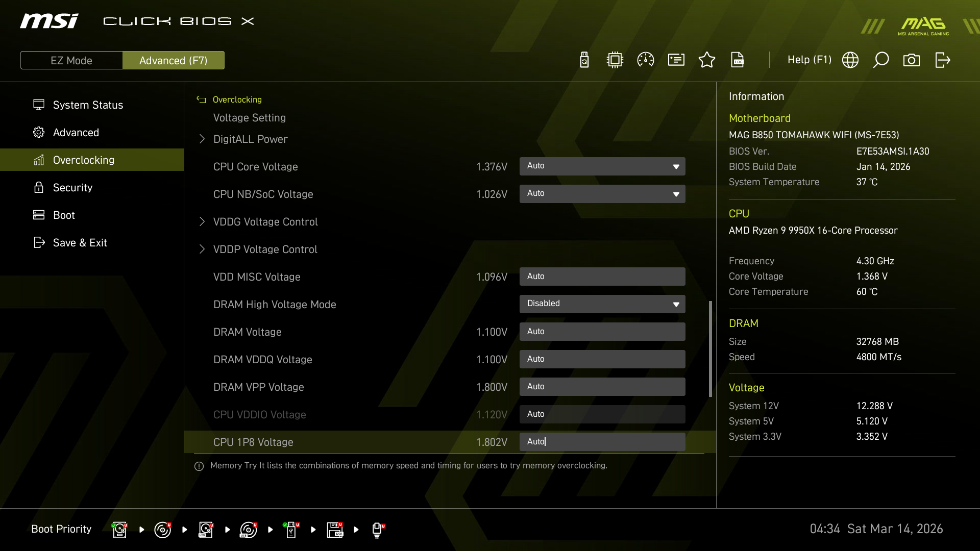Open the USB flash drive icon in toolbar
Viewport: 980px width, 551px height.
[x=584, y=60]
